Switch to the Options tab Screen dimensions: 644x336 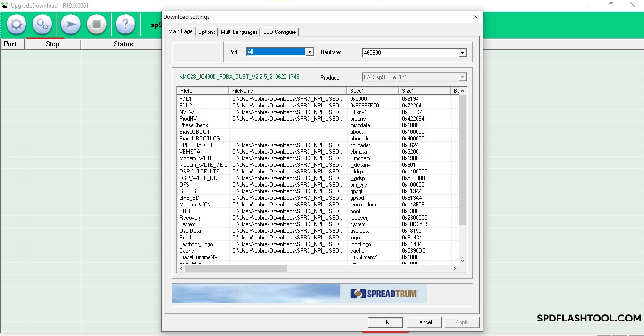207,32
